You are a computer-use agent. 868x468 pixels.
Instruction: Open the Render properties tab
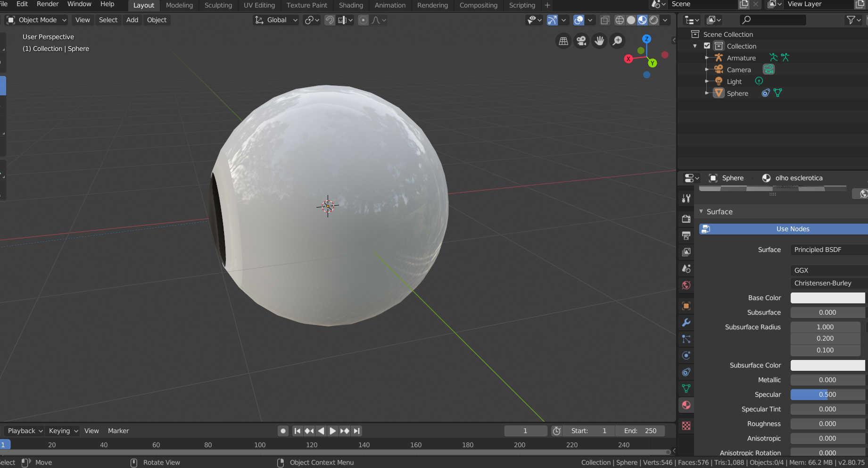686,219
